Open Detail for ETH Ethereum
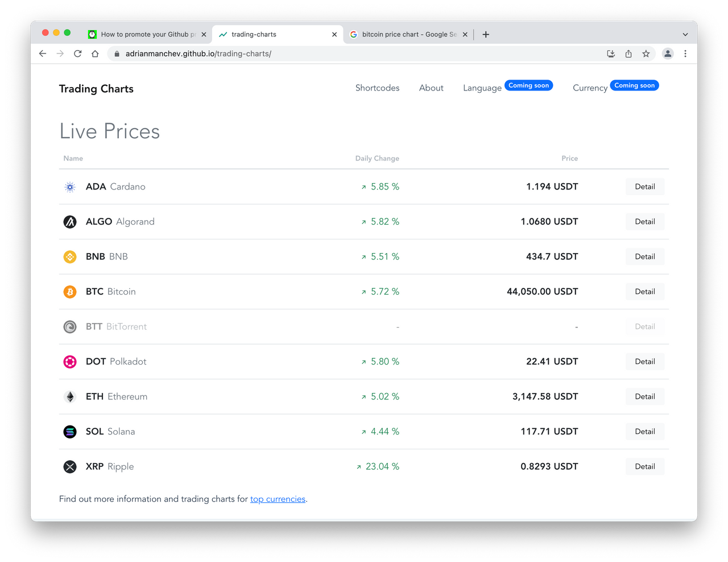 [645, 396]
